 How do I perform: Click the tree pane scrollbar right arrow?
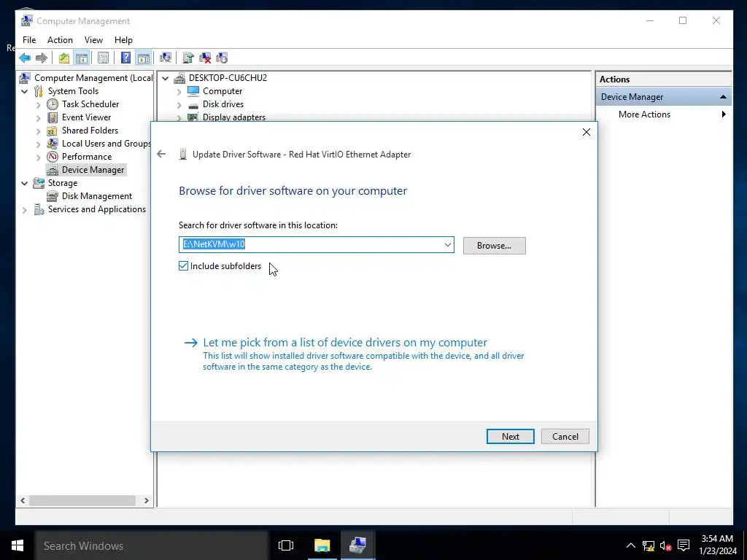[x=146, y=500]
